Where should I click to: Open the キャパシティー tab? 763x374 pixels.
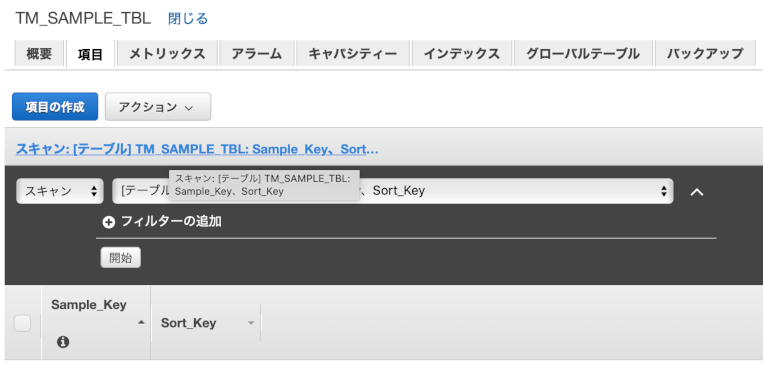tap(353, 53)
